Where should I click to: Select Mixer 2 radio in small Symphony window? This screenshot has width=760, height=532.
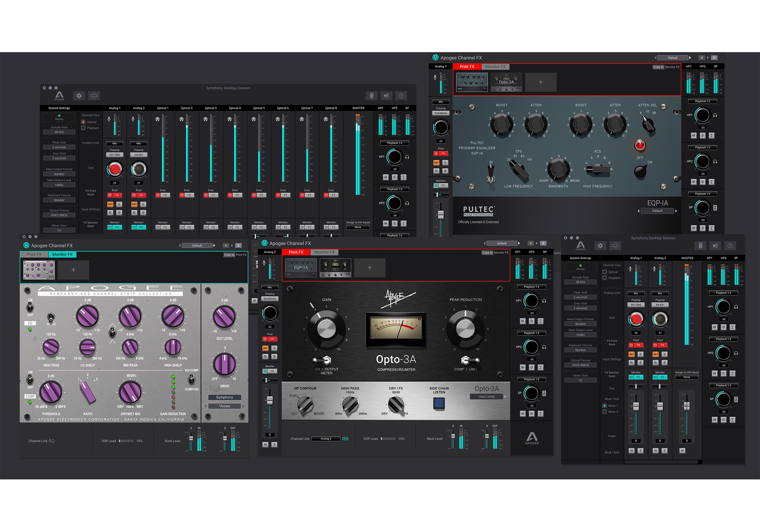click(605, 412)
